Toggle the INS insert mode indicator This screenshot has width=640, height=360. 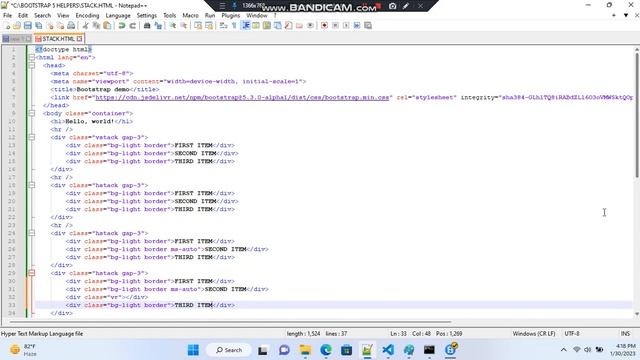click(625, 333)
